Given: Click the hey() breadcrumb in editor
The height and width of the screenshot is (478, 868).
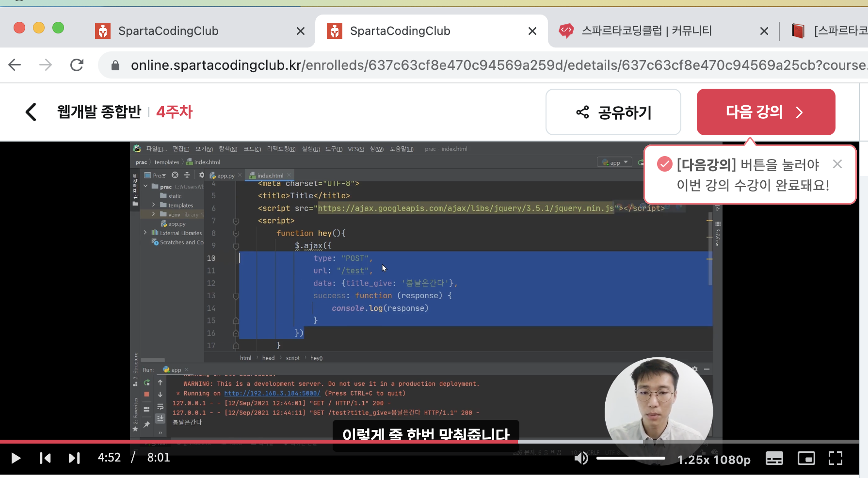Looking at the screenshot, I should tap(316, 358).
